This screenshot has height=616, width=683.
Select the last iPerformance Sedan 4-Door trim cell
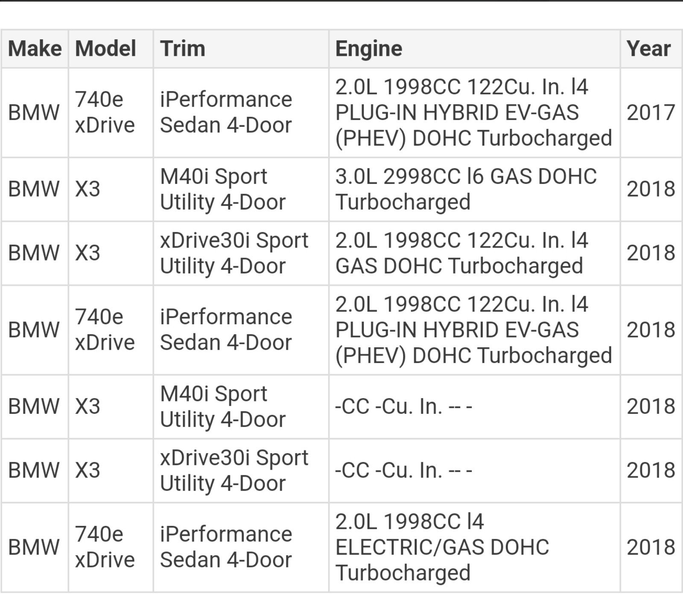coord(241,547)
